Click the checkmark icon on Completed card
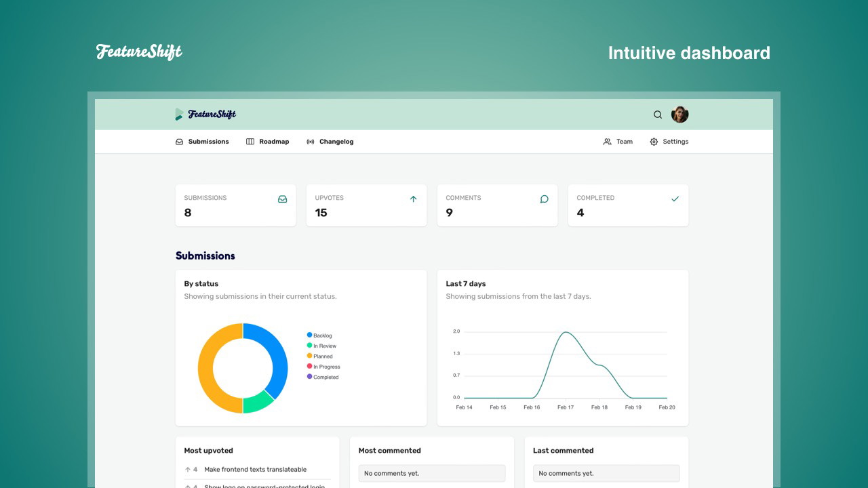This screenshot has width=868, height=488. coord(675,199)
